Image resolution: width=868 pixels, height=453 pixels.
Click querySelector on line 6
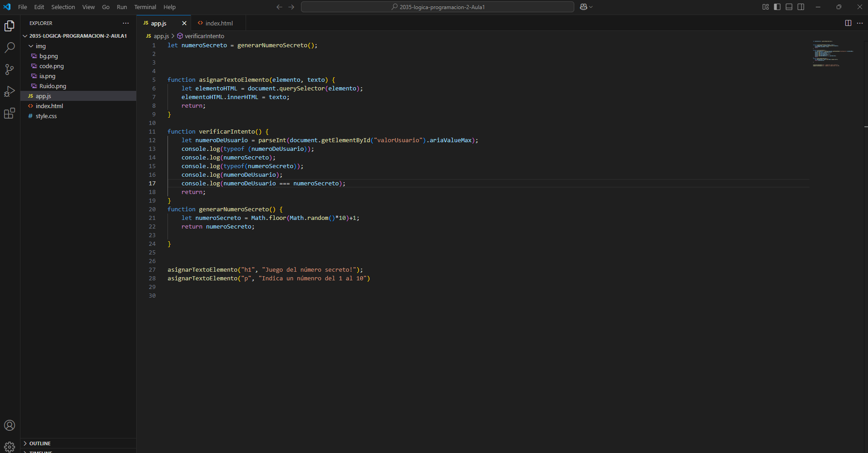pyautogui.click(x=302, y=89)
